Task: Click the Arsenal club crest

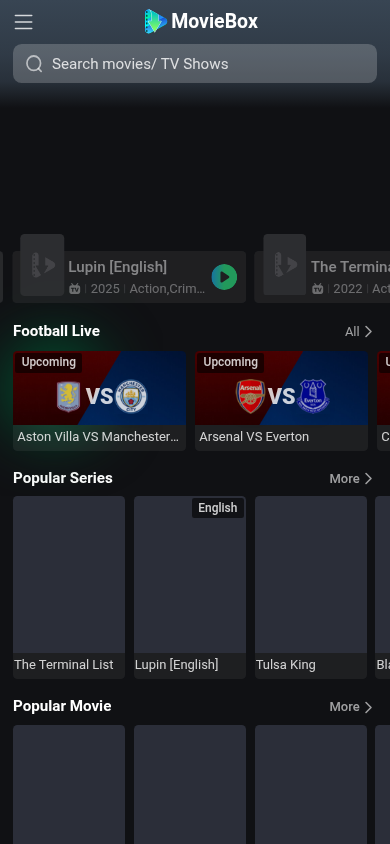Action: click(x=251, y=397)
